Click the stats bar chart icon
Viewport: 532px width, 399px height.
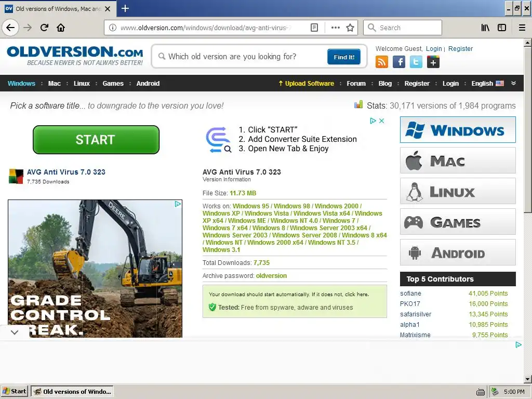358,105
